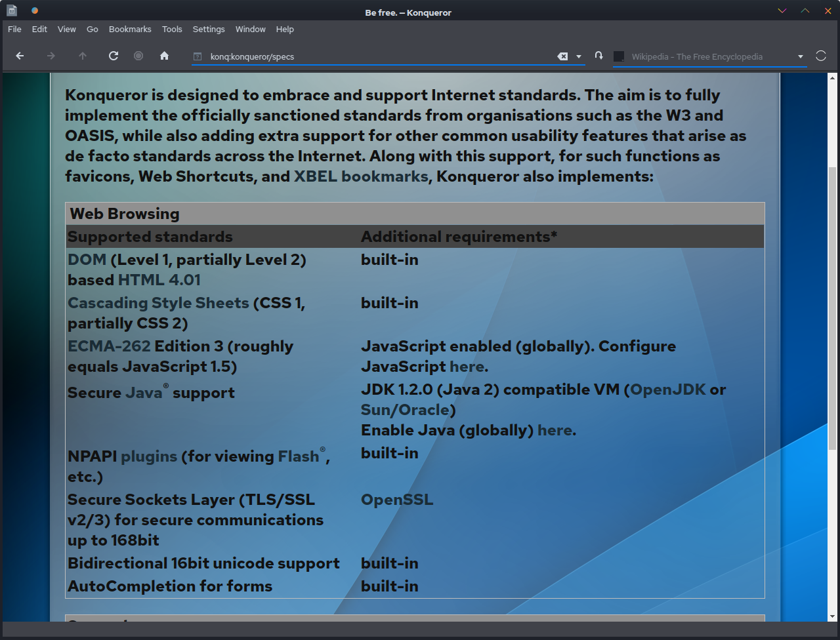Open the Settings menu
The height and width of the screenshot is (640, 840).
[209, 30]
